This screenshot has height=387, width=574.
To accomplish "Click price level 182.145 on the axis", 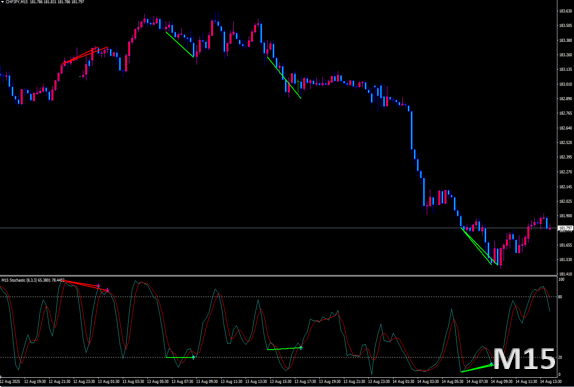I will 565,187.
